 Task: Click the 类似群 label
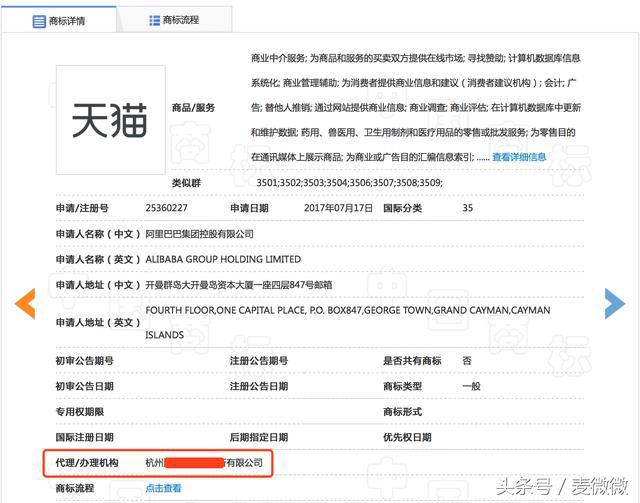(x=186, y=183)
